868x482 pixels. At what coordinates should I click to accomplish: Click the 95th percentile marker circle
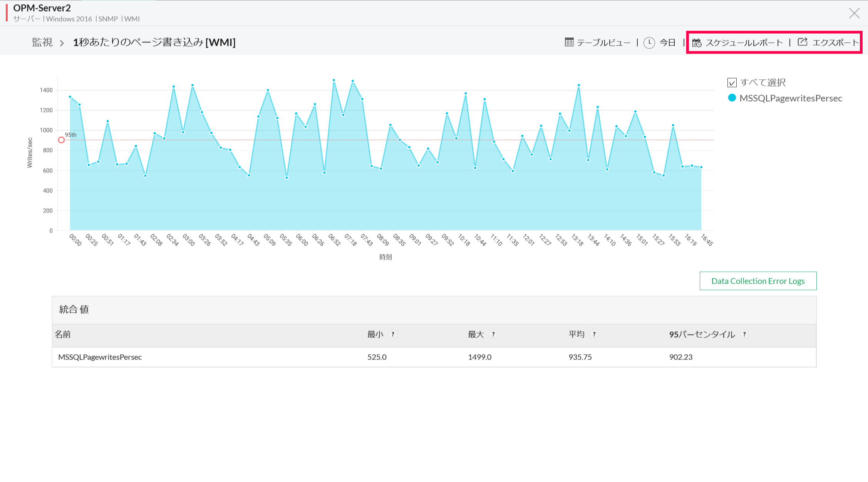pyautogui.click(x=62, y=140)
